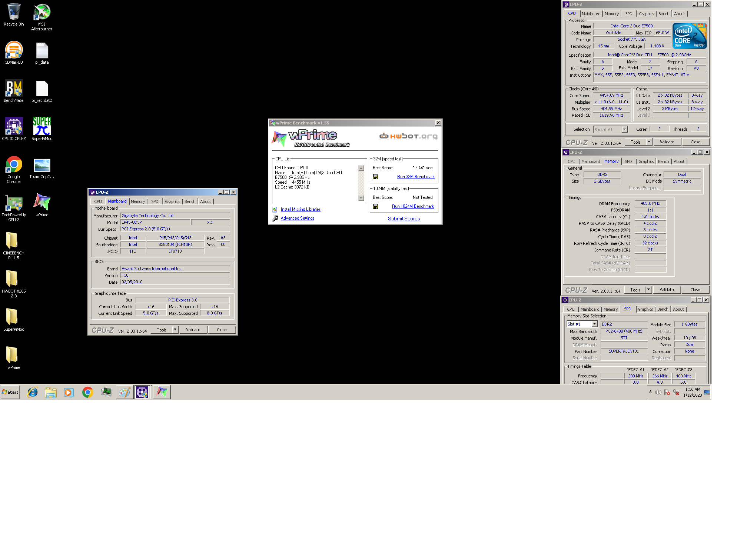747x560 pixels.
Task: Open Windows Explorer from the taskbar
Action: (51, 392)
